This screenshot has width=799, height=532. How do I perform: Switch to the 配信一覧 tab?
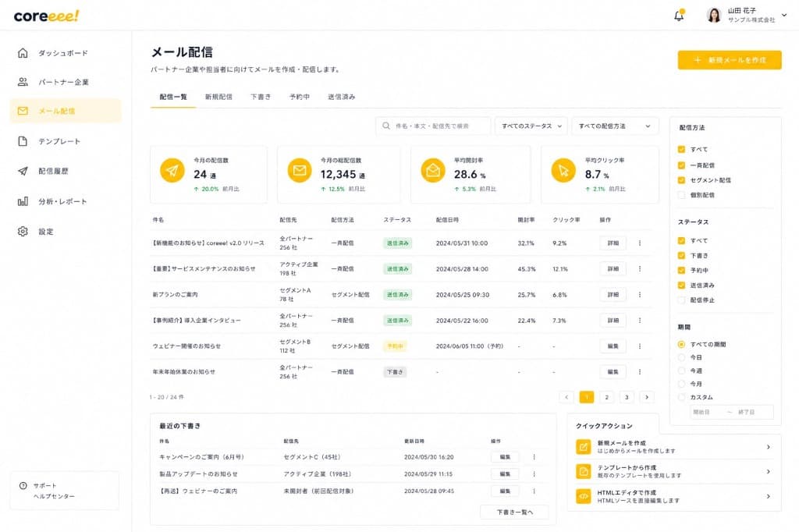click(173, 97)
